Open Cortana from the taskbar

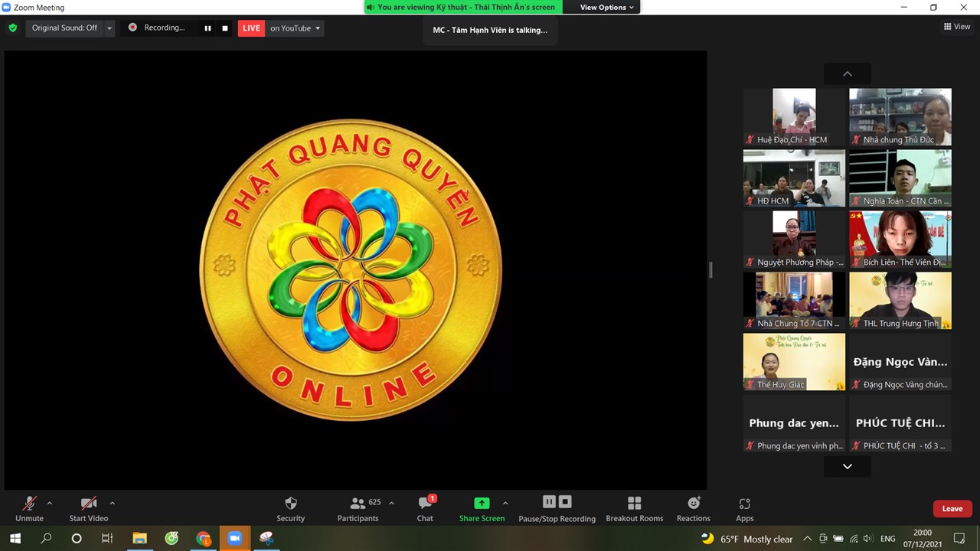click(x=77, y=539)
